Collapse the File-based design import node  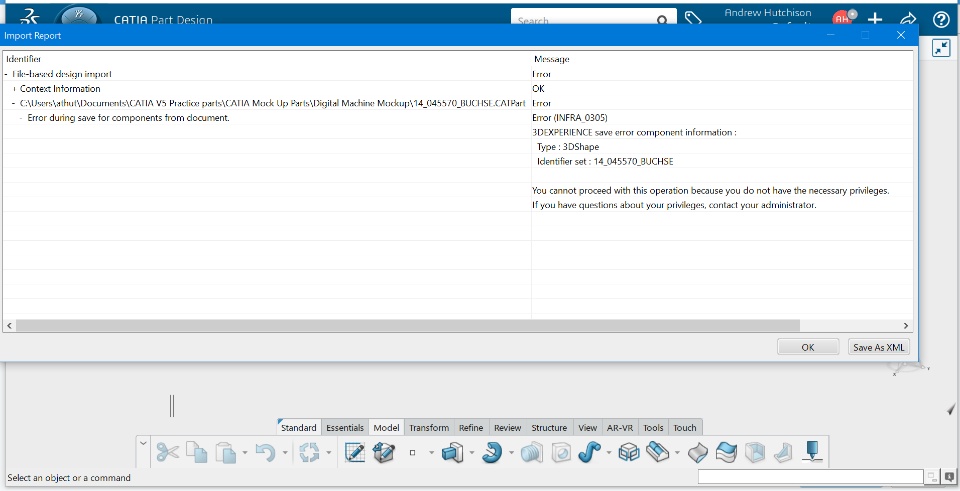click(x=6, y=74)
